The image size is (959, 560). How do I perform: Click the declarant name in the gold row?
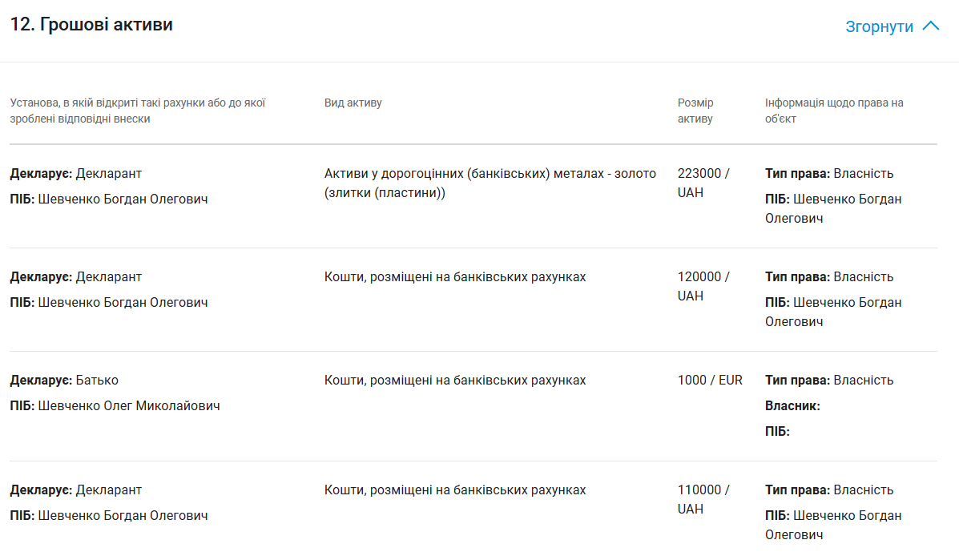(x=123, y=199)
